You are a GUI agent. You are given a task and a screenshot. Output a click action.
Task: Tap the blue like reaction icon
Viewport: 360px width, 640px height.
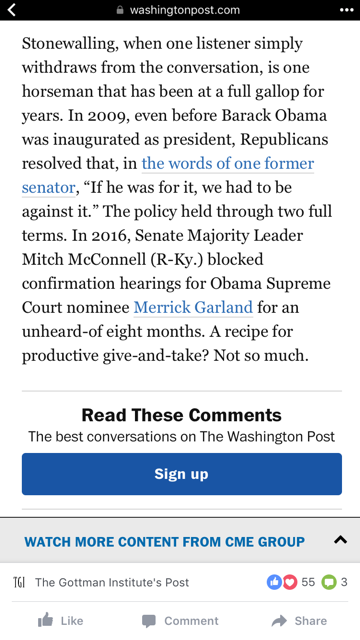tap(274, 582)
